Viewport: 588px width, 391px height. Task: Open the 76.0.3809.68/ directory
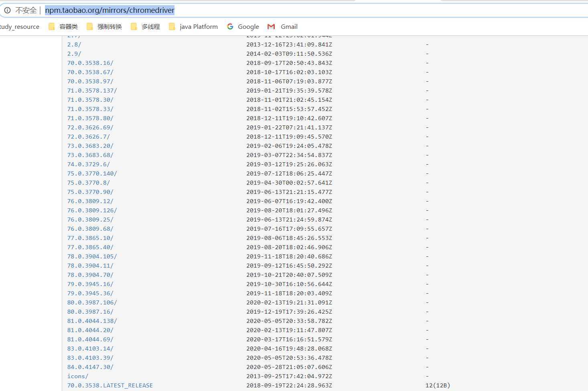(x=90, y=229)
